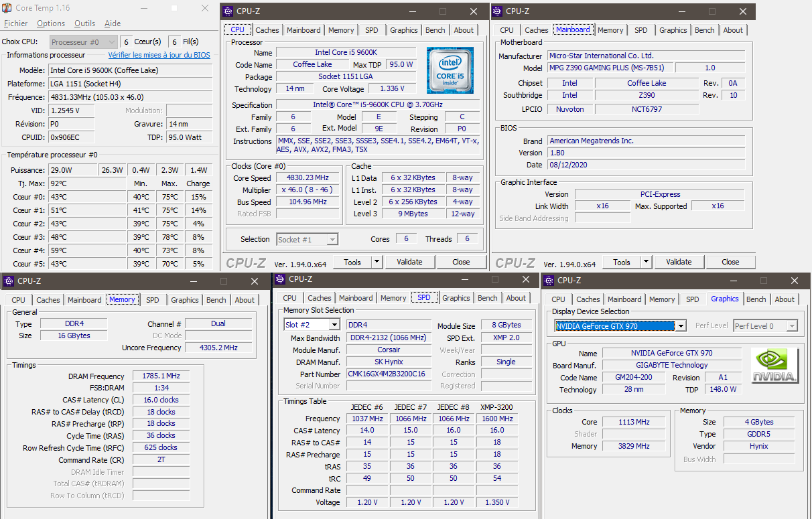Click the LPCIO NCT6797 field
This screenshot has height=519, width=812.
[647, 109]
